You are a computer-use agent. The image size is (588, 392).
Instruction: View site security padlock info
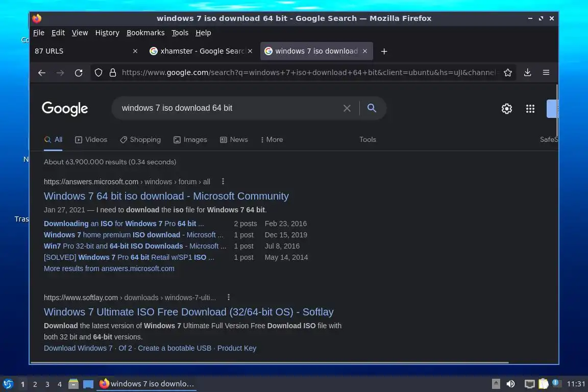pos(112,72)
